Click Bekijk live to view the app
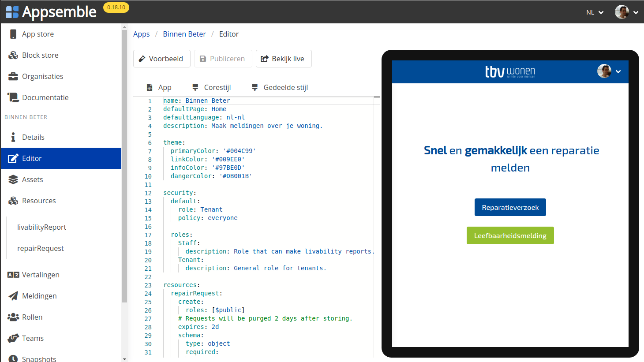644x362 pixels. [x=284, y=58]
